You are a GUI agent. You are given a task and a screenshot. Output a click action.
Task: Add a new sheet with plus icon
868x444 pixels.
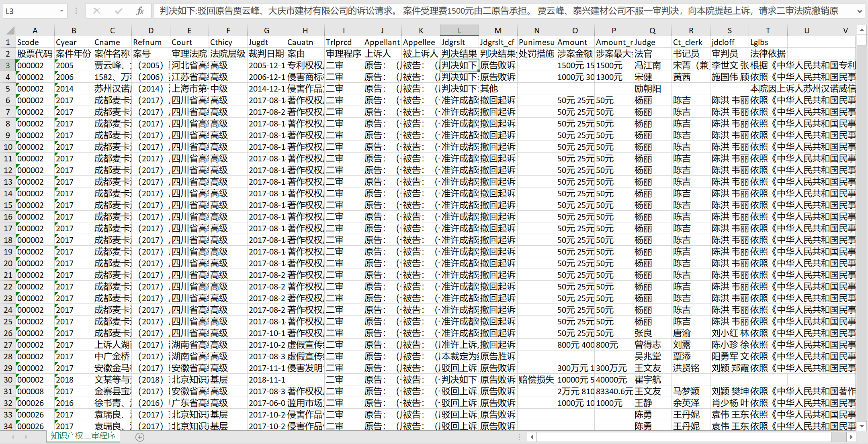[x=140, y=437]
